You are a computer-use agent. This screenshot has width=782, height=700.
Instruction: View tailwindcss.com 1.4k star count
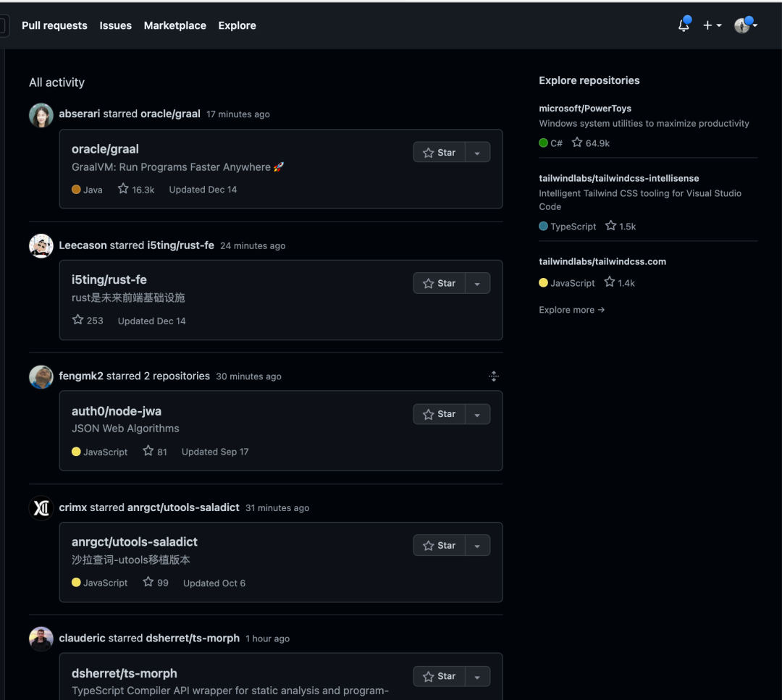[x=619, y=282]
